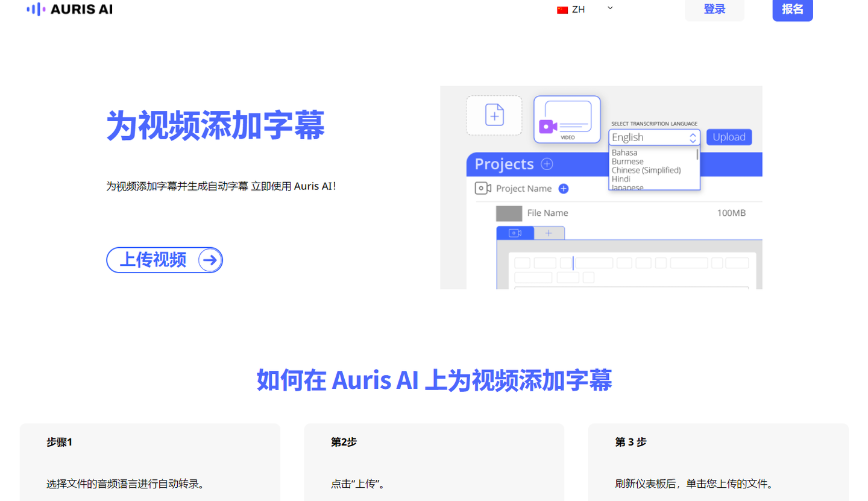Image resolution: width=868 pixels, height=501 pixels.
Task: Select Burmese in the language list
Action: tap(627, 162)
